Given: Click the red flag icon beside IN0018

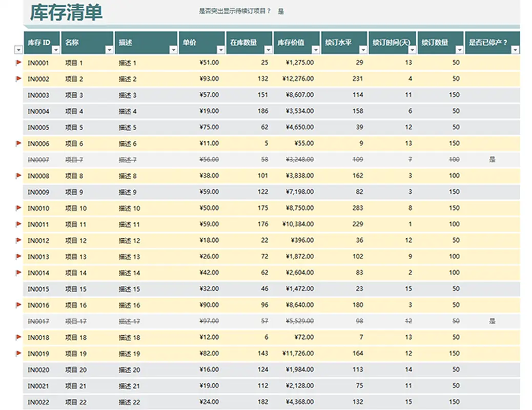Looking at the screenshot, I should coord(18,337).
